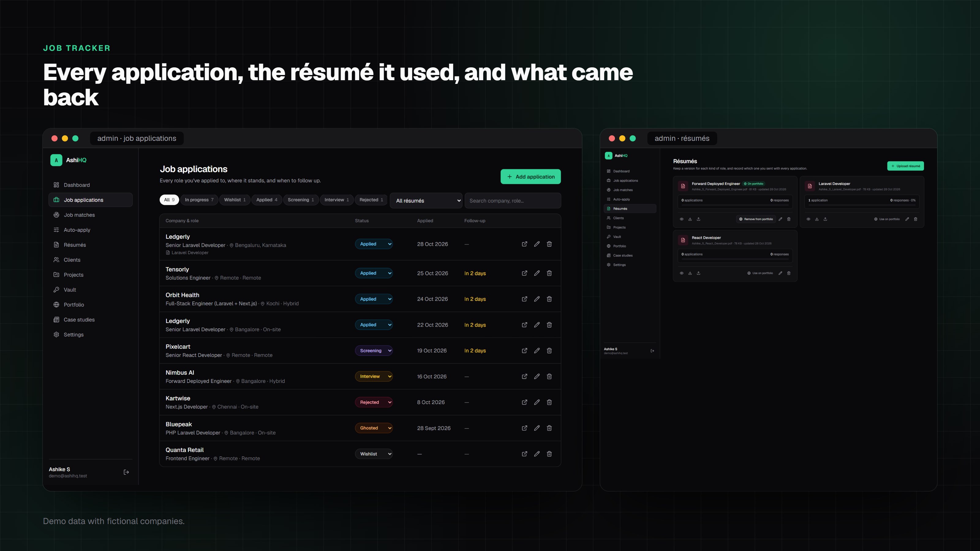Change status dropdown for Ledgerly 28 Oct application
Screen dimensions: 980x551
pyautogui.click(x=374, y=244)
